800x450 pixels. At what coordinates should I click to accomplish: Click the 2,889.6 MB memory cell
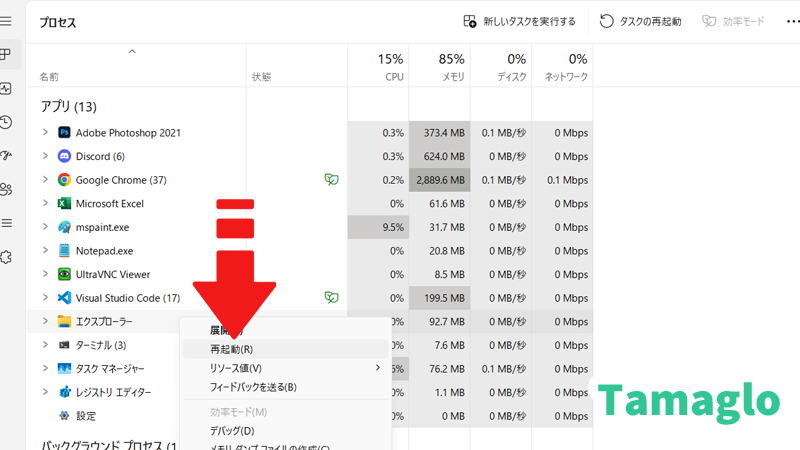coord(440,180)
